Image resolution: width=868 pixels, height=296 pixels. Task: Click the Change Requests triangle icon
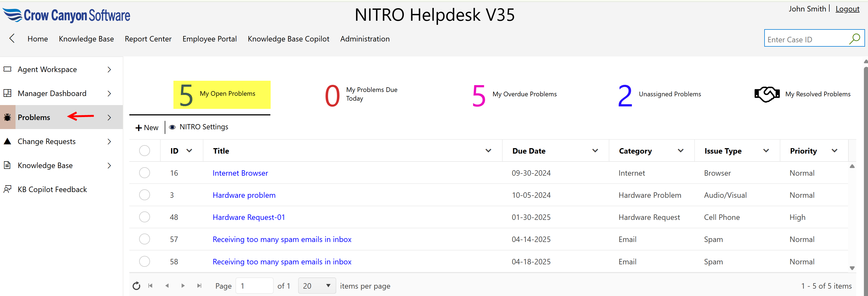tap(7, 141)
